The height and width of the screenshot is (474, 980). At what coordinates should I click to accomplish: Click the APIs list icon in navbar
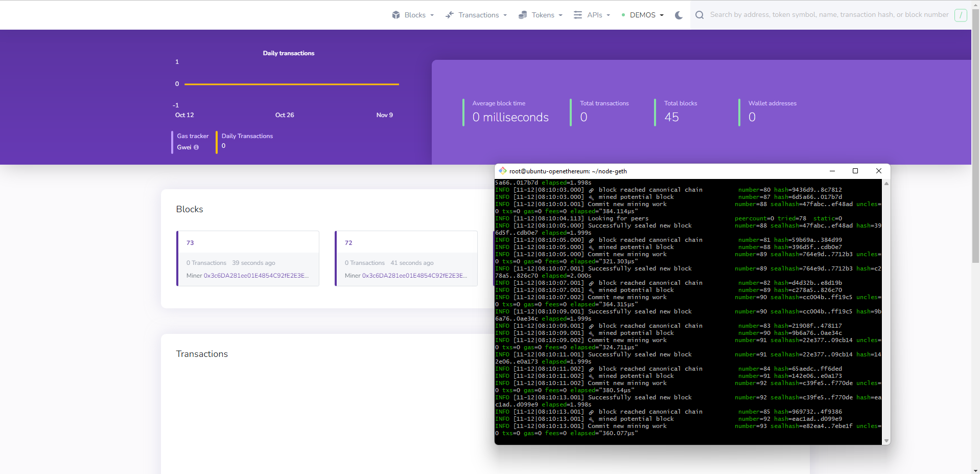(577, 15)
